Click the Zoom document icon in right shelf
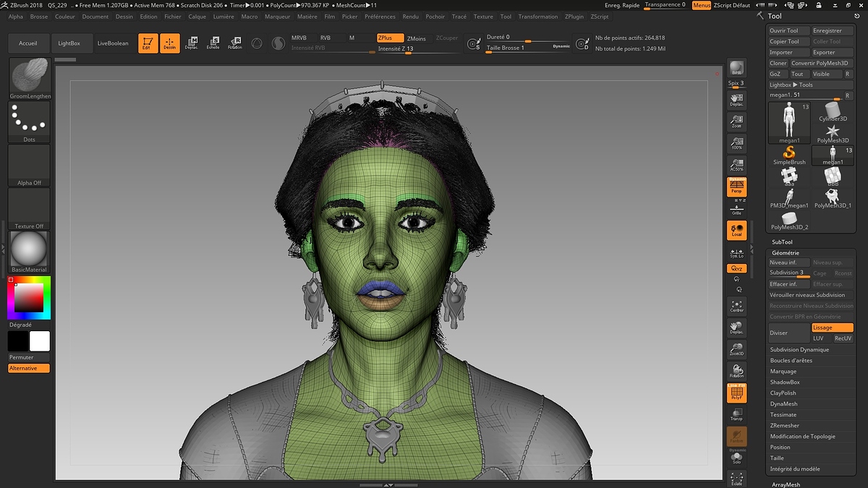 coord(736,121)
